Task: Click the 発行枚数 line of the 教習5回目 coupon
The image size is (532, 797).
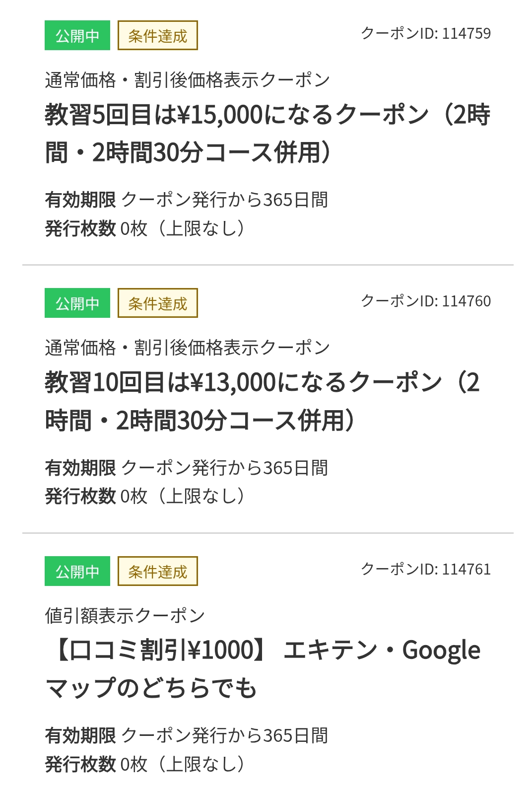Action: 144,228
